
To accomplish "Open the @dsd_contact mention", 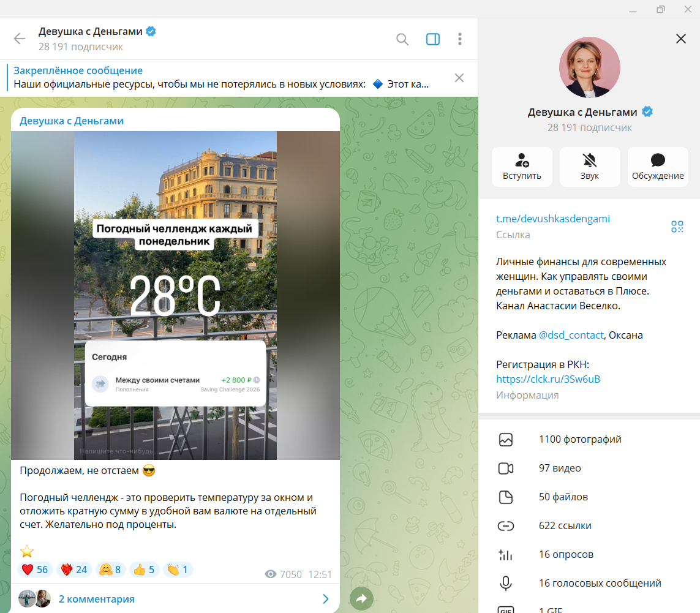I will pyautogui.click(x=571, y=336).
